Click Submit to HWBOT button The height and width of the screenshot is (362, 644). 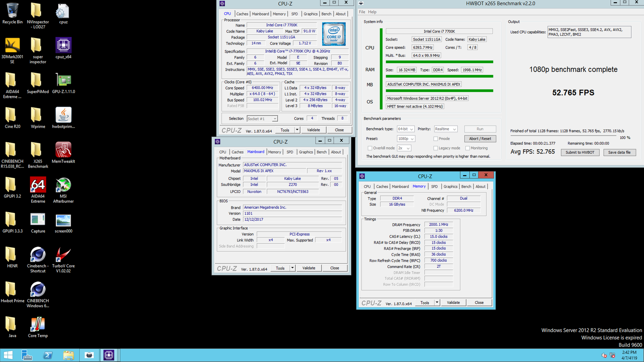(x=580, y=152)
